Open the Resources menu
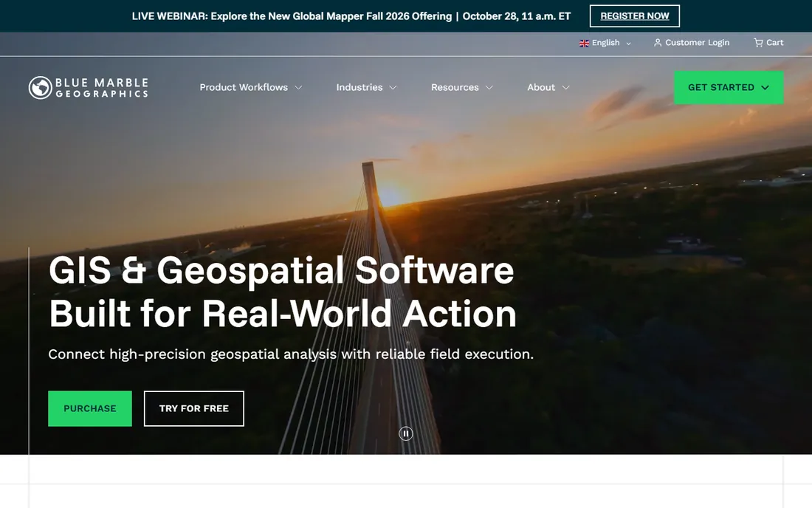Image resolution: width=812 pixels, height=508 pixels. pos(455,88)
